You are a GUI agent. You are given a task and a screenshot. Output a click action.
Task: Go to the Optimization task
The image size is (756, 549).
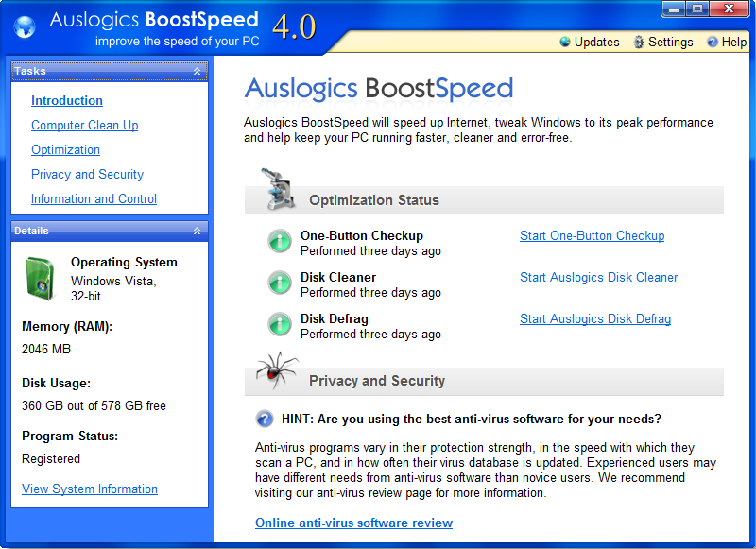[x=65, y=149]
